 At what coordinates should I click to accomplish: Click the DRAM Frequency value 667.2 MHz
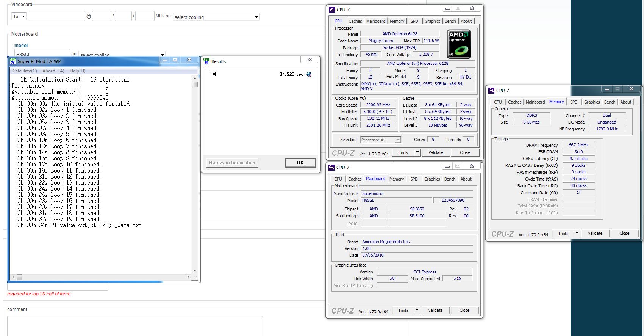(578, 145)
